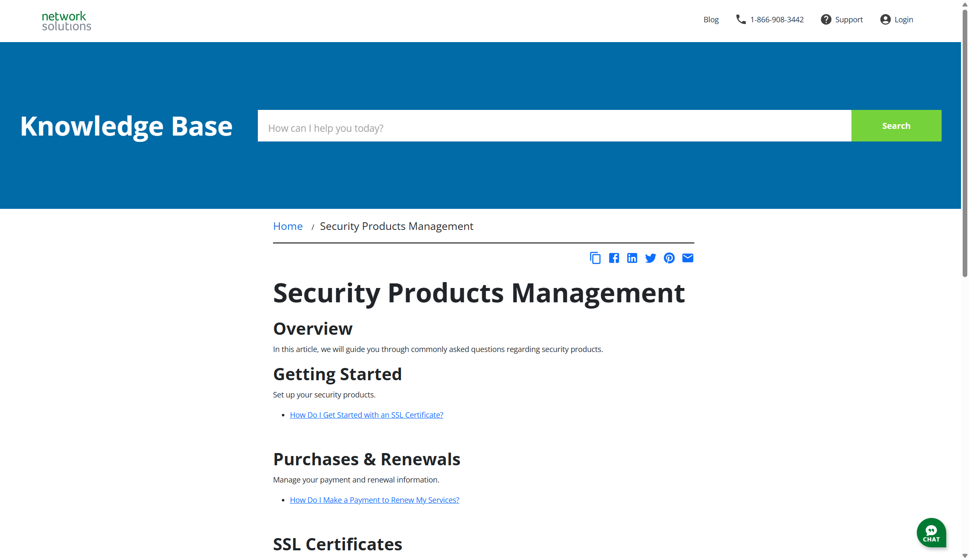Share the page on LinkedIn

tap(632, 258)
